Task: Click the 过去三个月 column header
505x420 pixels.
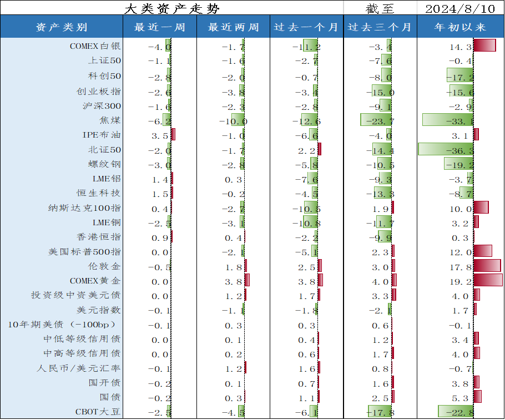Action: pos(380,27)
